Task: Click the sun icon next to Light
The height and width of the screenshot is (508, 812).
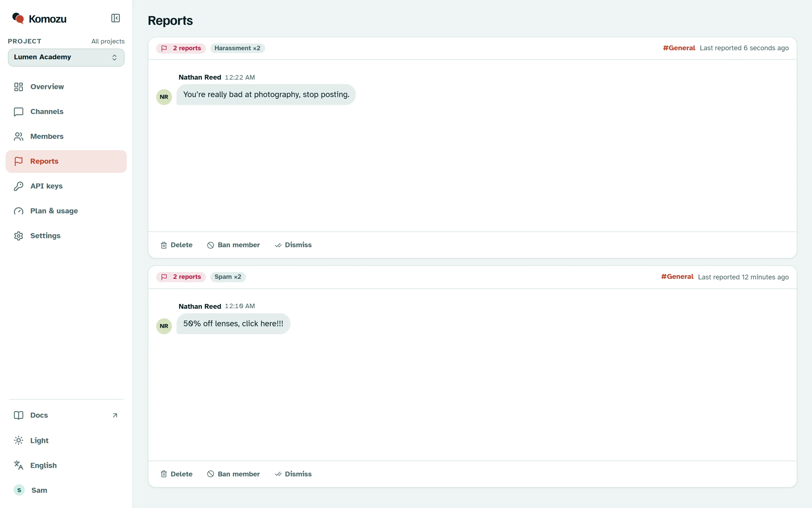Action: click(x=18, y=441)
